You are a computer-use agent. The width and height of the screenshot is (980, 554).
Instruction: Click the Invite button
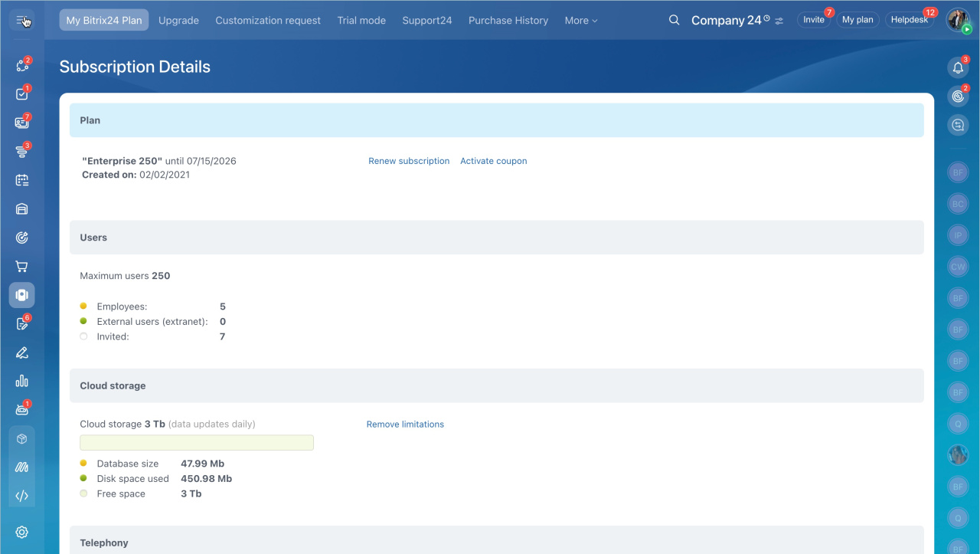pyautogui.click(x=814, y=20)
